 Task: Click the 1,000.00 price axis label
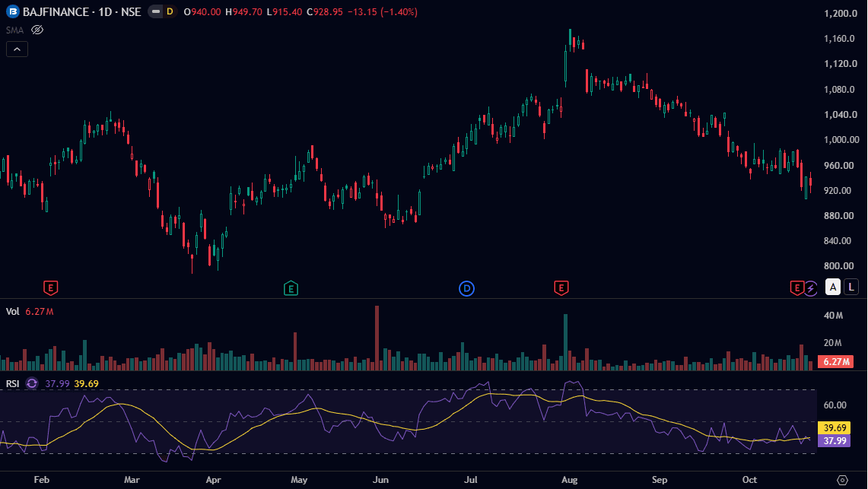point(841,140)
